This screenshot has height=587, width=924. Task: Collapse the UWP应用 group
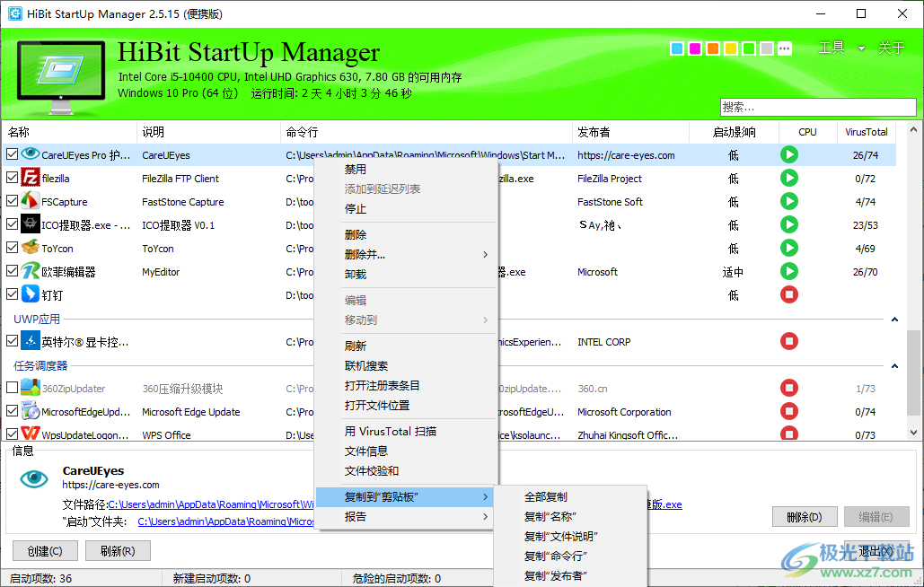(894, 320)
